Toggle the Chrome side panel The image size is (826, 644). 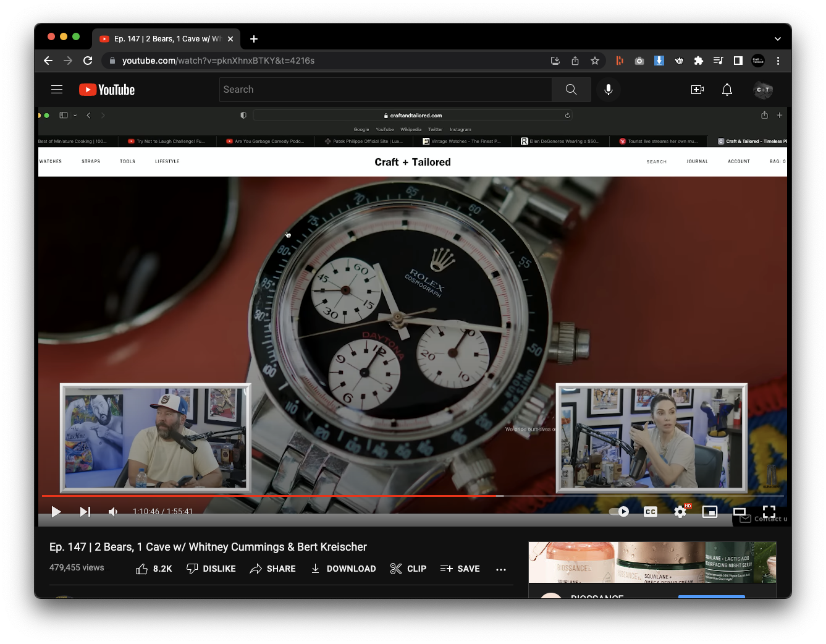point(738,61)
